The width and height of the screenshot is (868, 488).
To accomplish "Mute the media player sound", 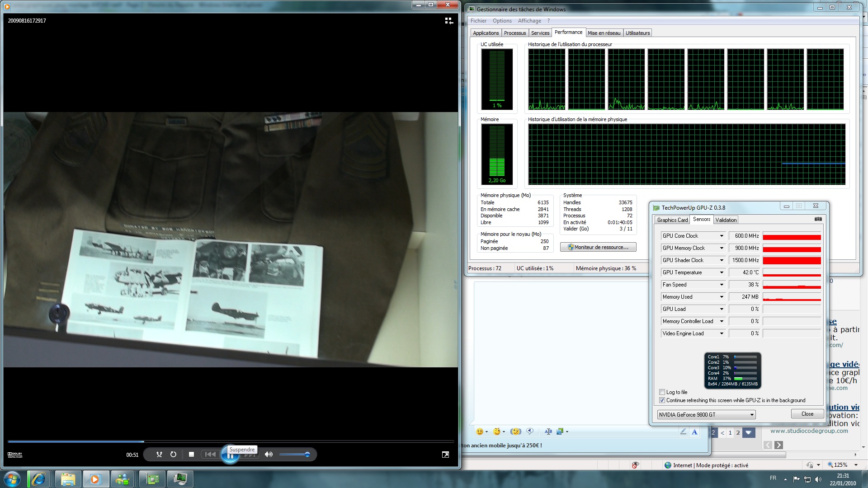I will [269, 455].
